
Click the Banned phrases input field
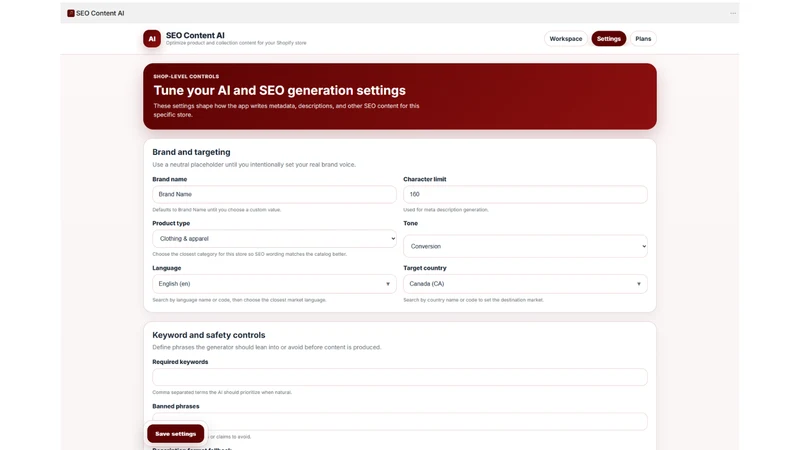[399, 421]
